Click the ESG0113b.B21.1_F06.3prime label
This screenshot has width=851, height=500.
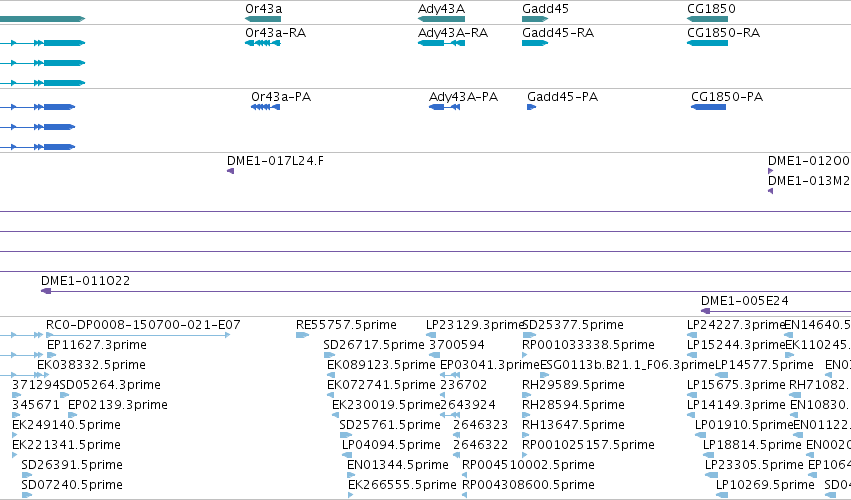coord(627,365)
